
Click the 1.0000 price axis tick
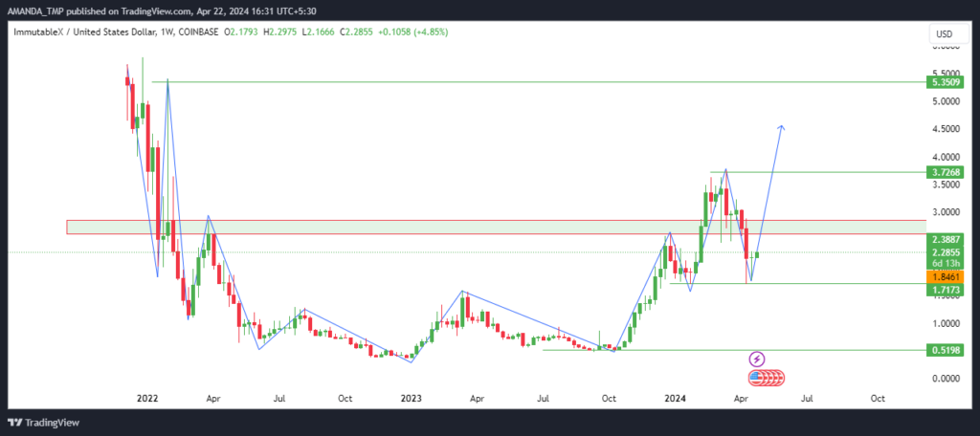coord(945,323)
